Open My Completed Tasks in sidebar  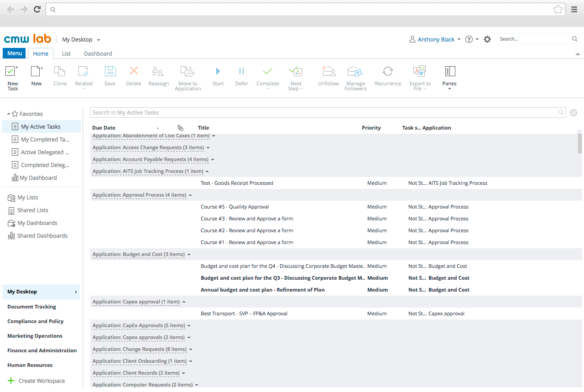tap(45, 140)
